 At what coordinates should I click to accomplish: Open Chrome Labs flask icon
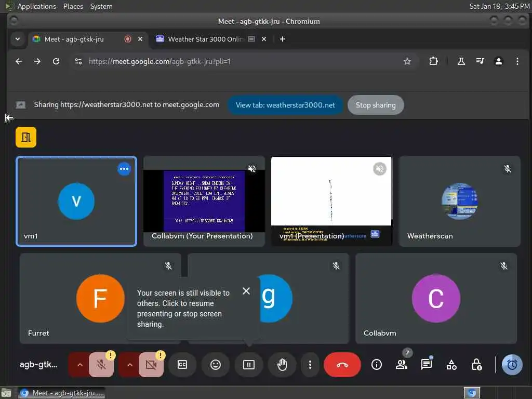[x=461, y=61]
